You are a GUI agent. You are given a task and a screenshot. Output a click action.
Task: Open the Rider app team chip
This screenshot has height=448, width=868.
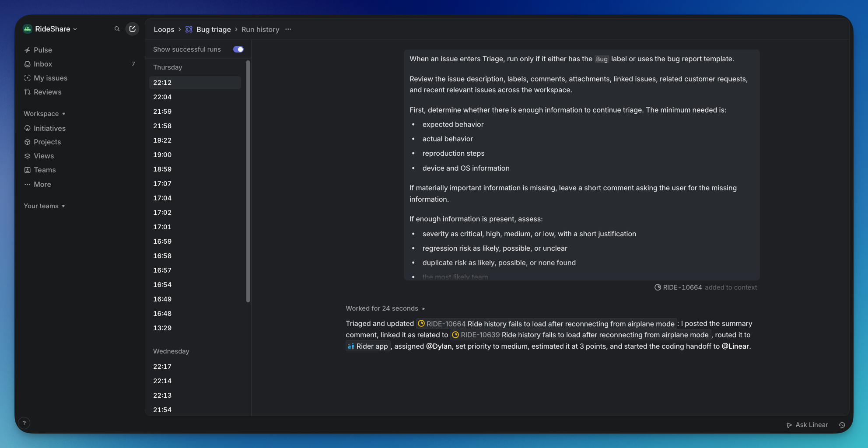[x=368, y=346]
